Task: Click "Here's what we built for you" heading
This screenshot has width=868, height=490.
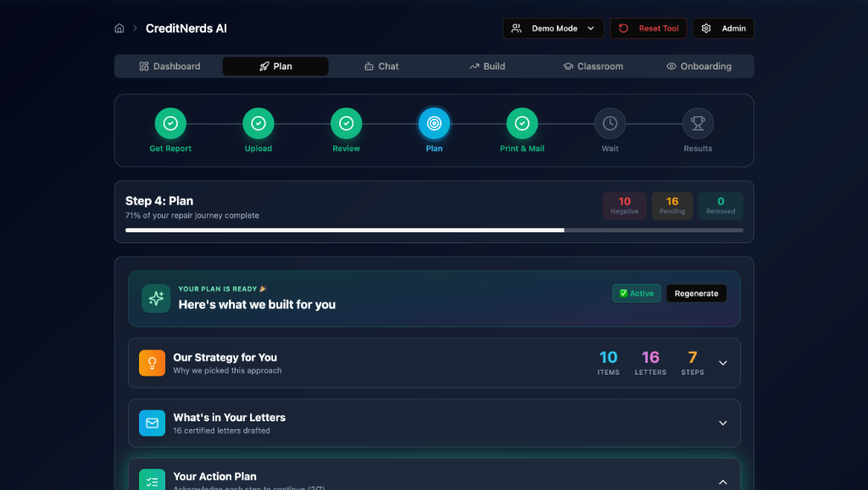Action: [x=257, y=304]
